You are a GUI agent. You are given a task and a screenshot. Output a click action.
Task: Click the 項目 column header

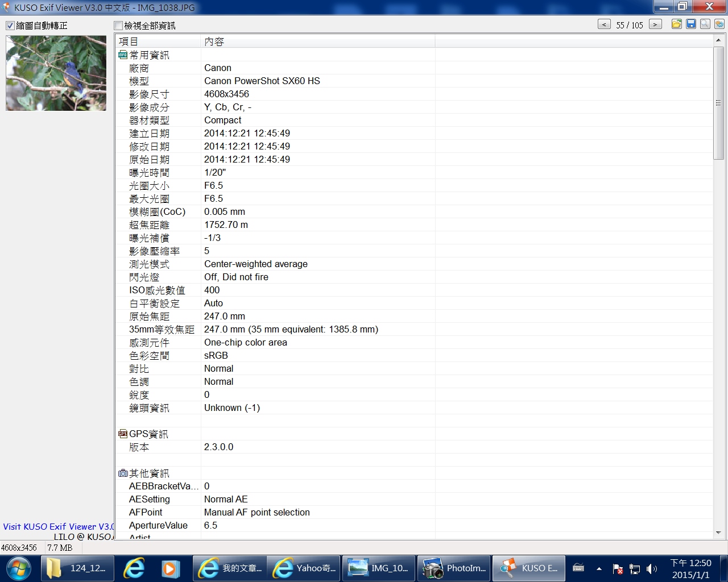(158, 41)
